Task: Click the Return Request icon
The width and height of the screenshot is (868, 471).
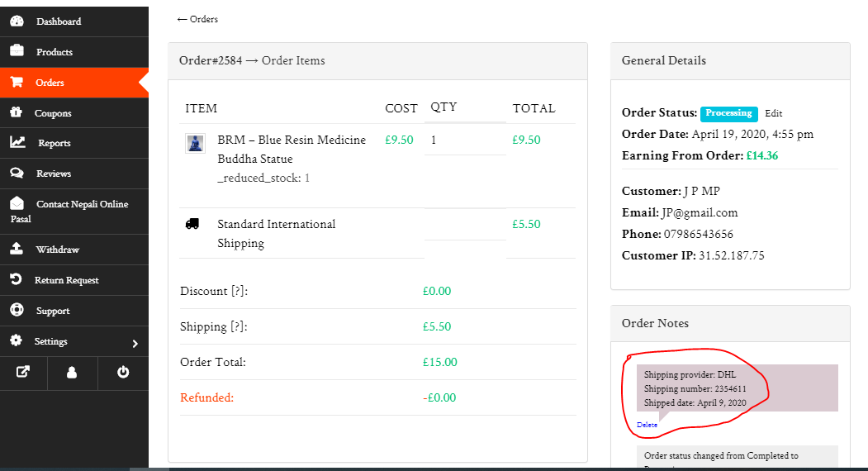Action: 17,280
